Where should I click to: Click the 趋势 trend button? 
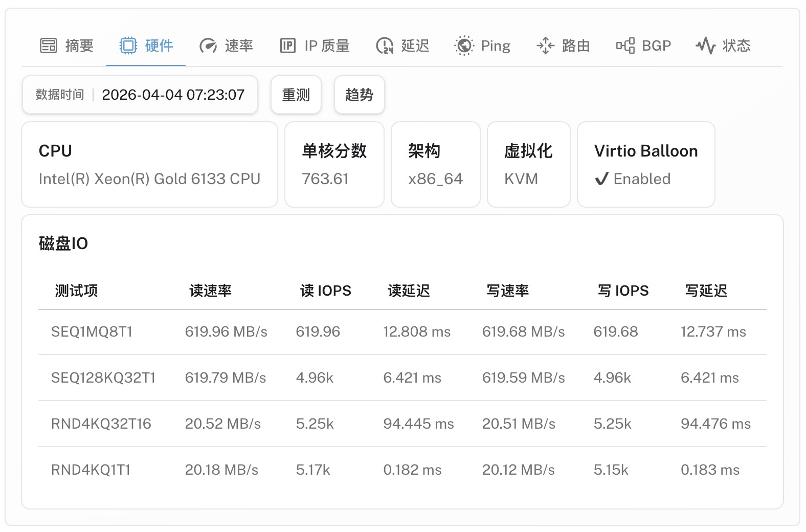click(x=359, y=95)
